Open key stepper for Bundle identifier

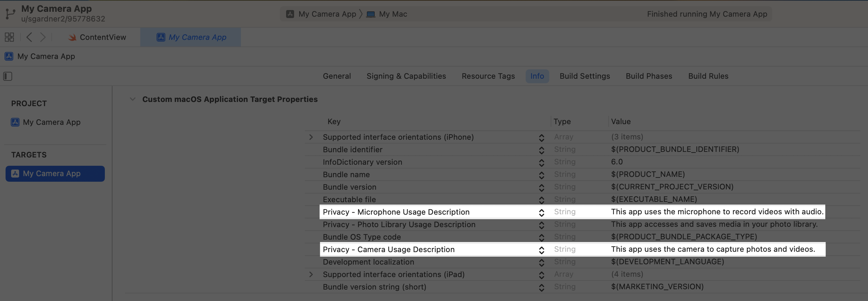click(x=541, y=150)
